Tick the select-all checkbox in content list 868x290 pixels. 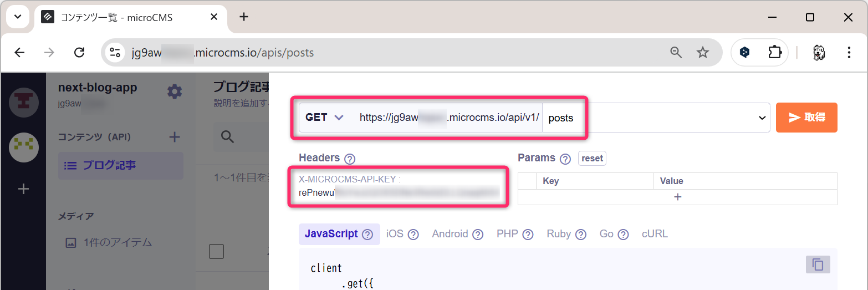[x=216, y=252]
